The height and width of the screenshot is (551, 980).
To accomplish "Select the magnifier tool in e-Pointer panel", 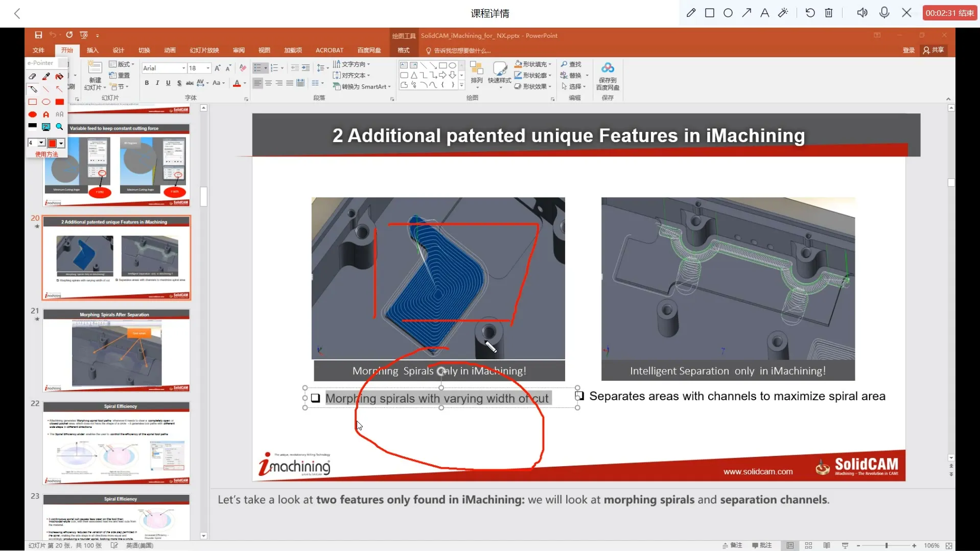I will (x=59, y=126).
